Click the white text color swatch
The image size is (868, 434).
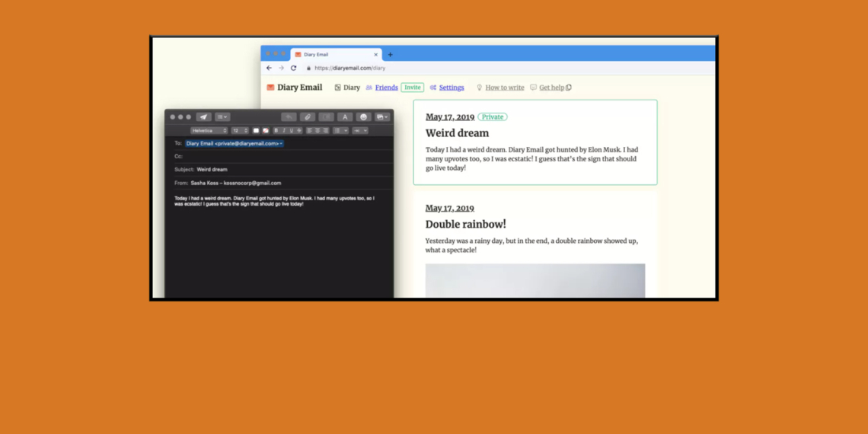point(256,131)
